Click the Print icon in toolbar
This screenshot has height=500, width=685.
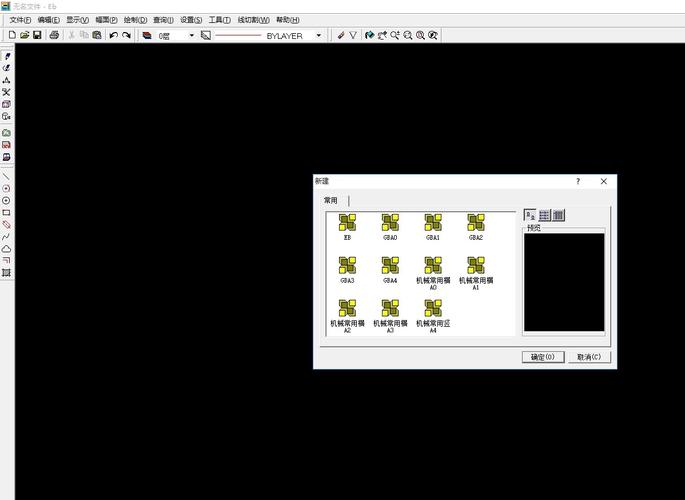point(54,35)
